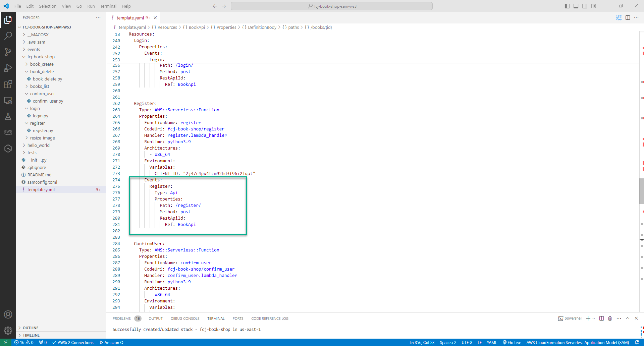Screen dimensions: 644x346
Task: Open the Selection menu
Action: [48, 6]
